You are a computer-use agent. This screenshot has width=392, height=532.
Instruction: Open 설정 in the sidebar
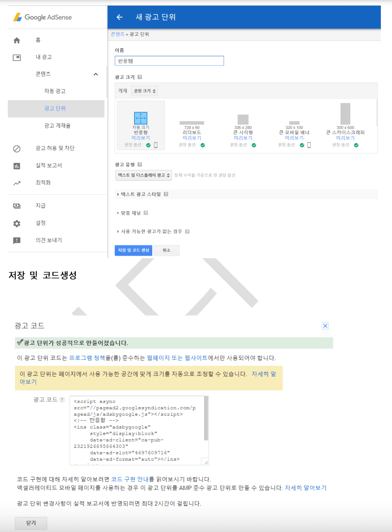[x=40, y=223]
